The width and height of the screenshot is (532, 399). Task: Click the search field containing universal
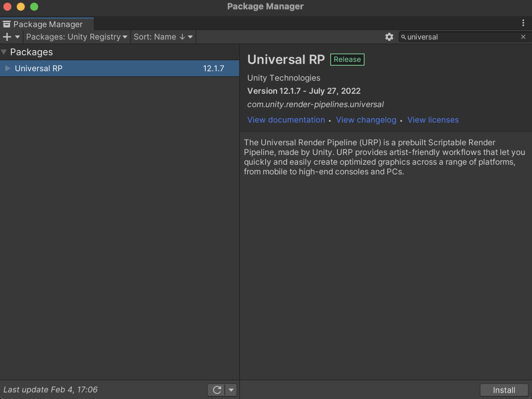tap(464, 37)
